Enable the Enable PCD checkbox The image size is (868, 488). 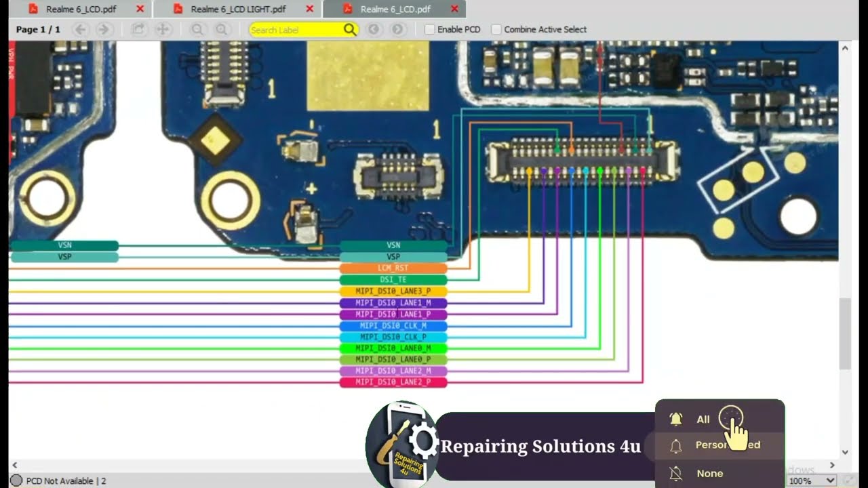429,29
